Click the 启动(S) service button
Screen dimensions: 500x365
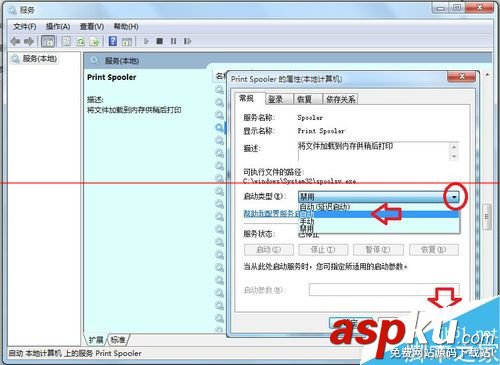pyautogui.click(x=269, y=250)
